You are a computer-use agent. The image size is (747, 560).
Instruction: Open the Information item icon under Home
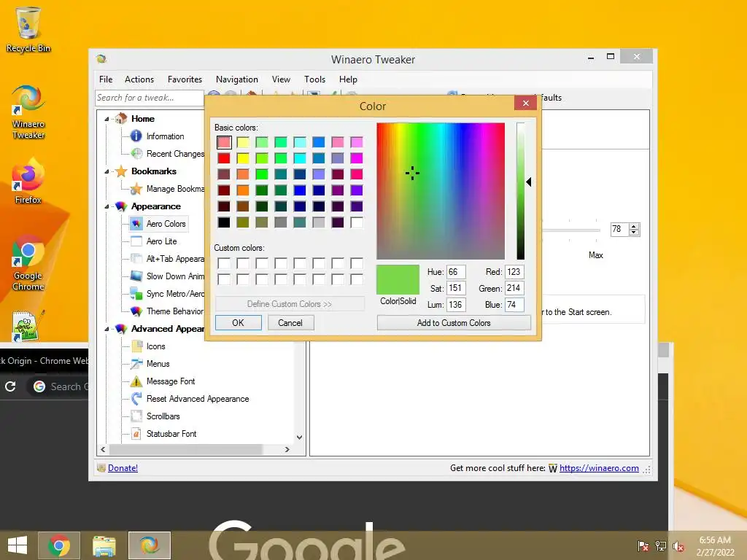[x=136, y=136]
